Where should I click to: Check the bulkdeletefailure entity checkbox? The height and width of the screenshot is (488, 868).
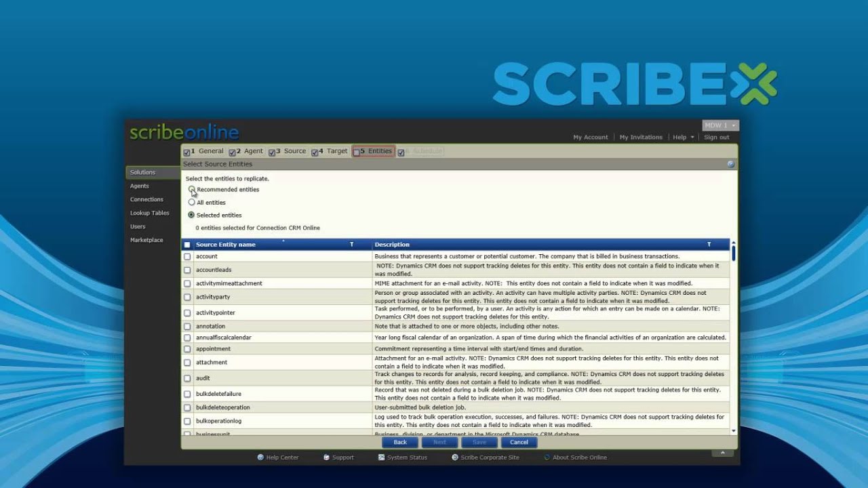[187, 394]
